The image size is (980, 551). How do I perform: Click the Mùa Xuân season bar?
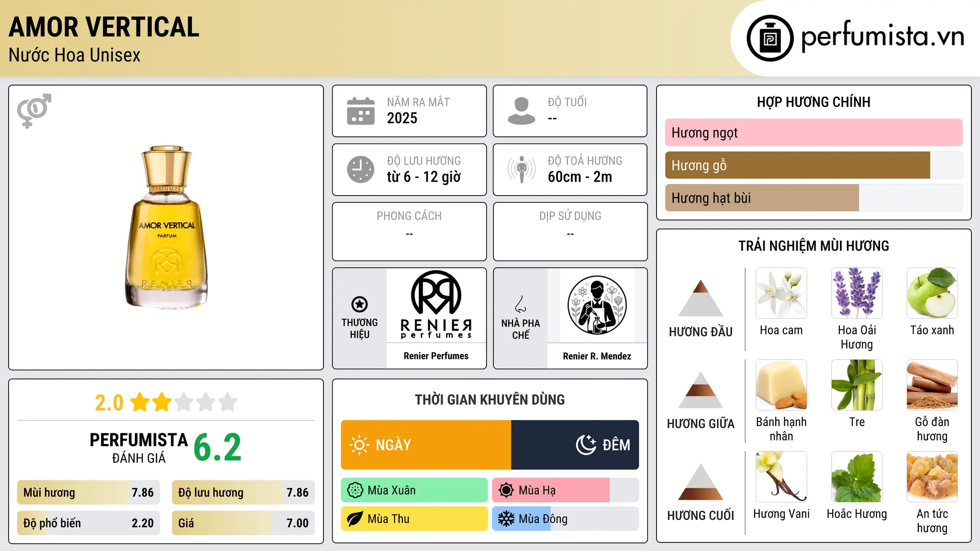pyautogui.click(x=414, y=490)
